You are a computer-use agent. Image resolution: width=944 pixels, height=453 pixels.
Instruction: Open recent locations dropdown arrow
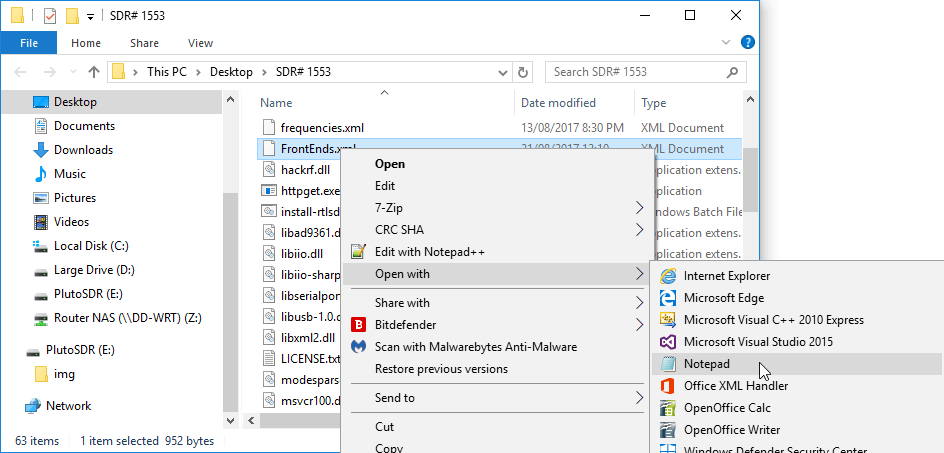pyautogui.click(x=73, y=72)
